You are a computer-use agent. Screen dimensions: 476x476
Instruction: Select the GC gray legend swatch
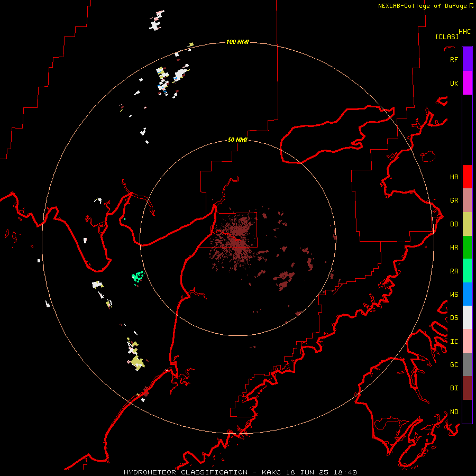pos(467,364)
